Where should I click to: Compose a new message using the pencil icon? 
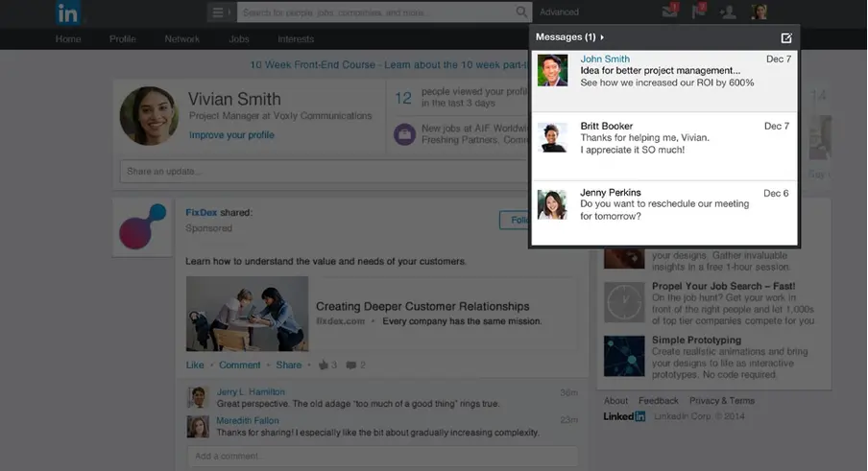point(786,37)
